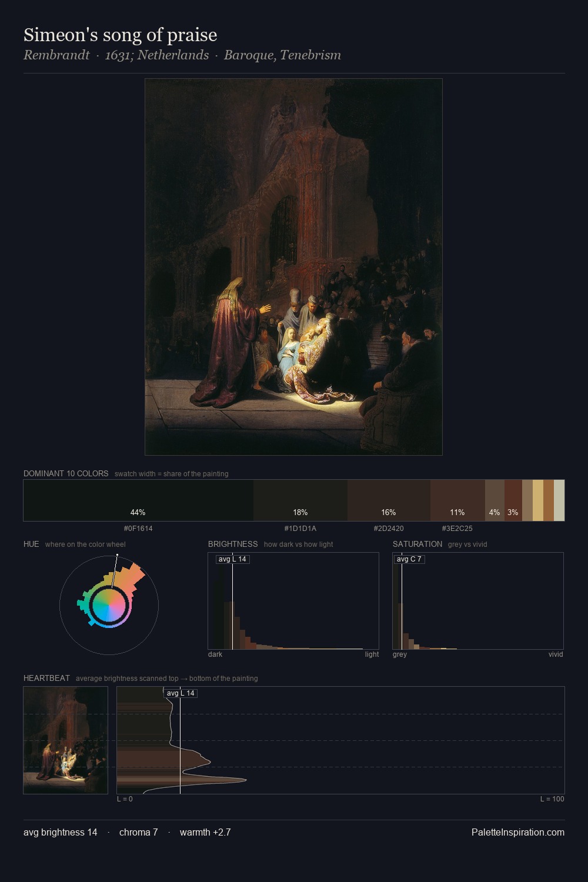The image size is (588, 882).
Task: Click the HEARTBEAT section heading
Action: 46,679
